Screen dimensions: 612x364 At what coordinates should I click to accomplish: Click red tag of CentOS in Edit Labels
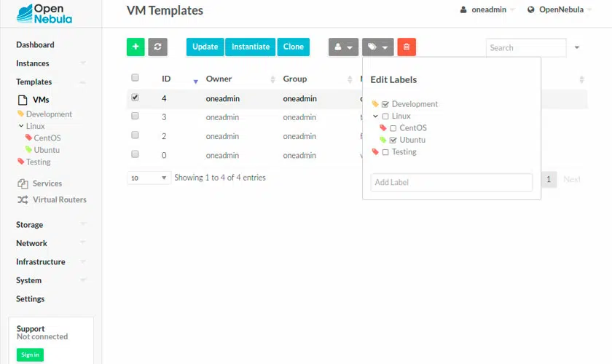[x=383, y=127]
